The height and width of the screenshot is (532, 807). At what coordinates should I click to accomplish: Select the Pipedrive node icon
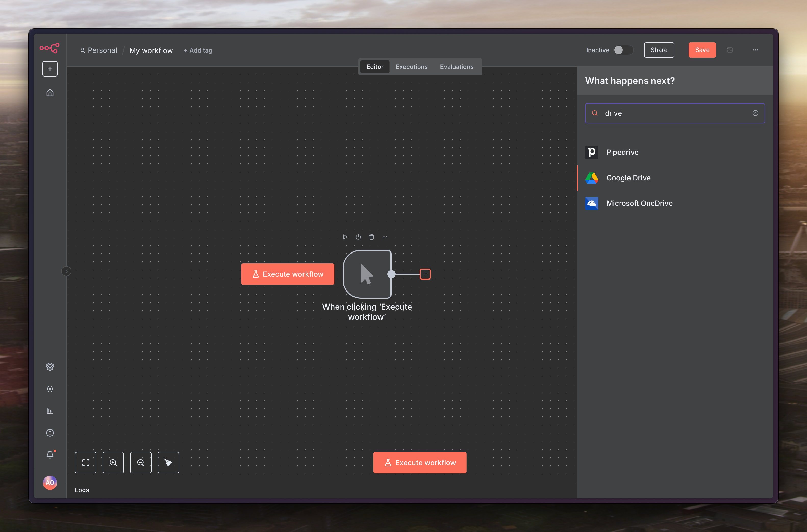(x=591, y=152)
